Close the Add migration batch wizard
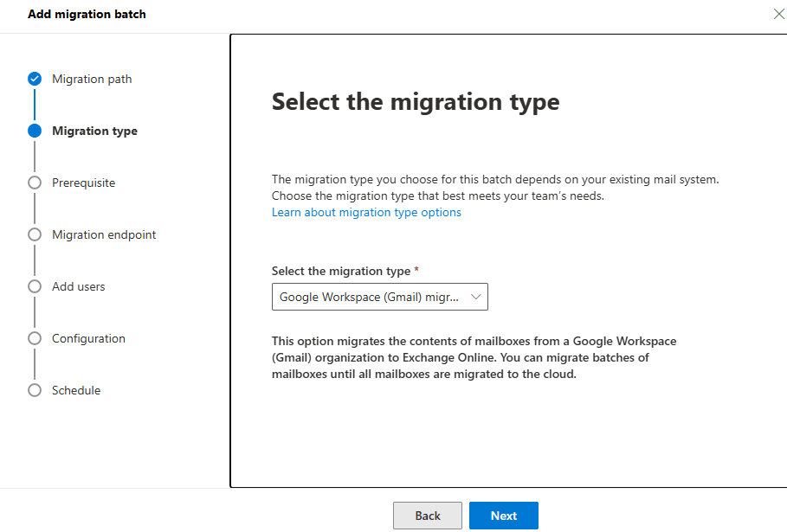The width and height of the screenshot is (787, 532). (x=777, y=14)
